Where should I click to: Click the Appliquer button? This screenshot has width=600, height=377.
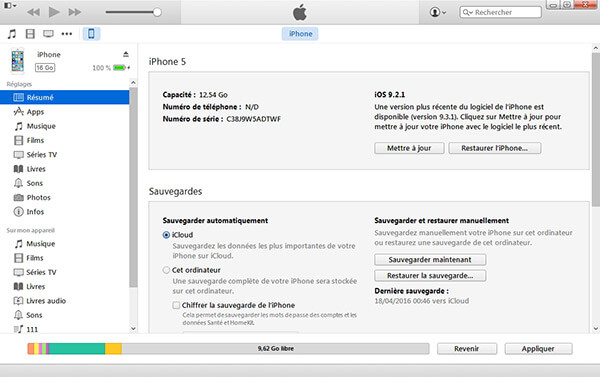(538, 349)
